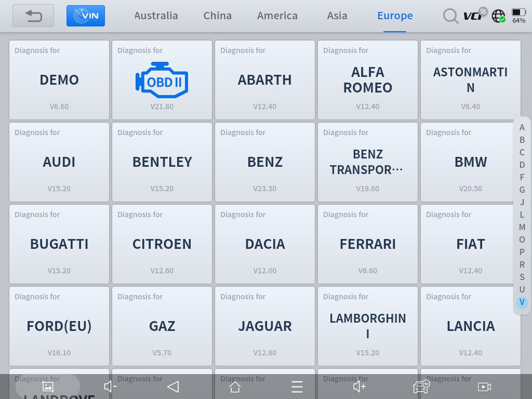Tap the vehicle diagnostics shortcut icon

[421, 387]
